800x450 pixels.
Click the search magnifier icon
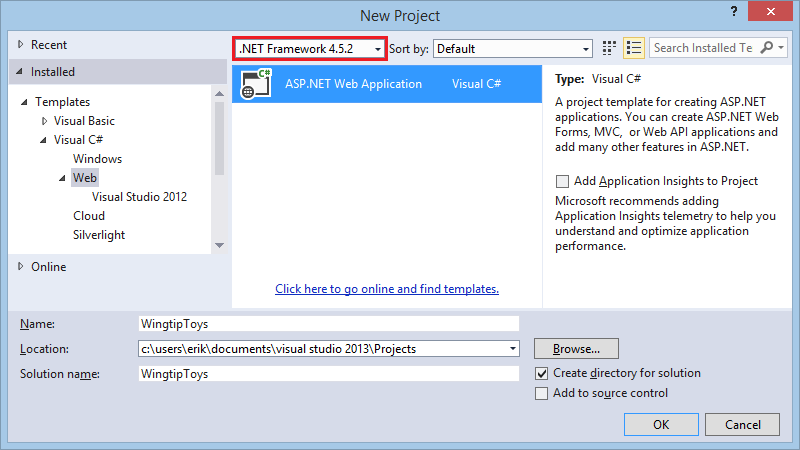766,48
